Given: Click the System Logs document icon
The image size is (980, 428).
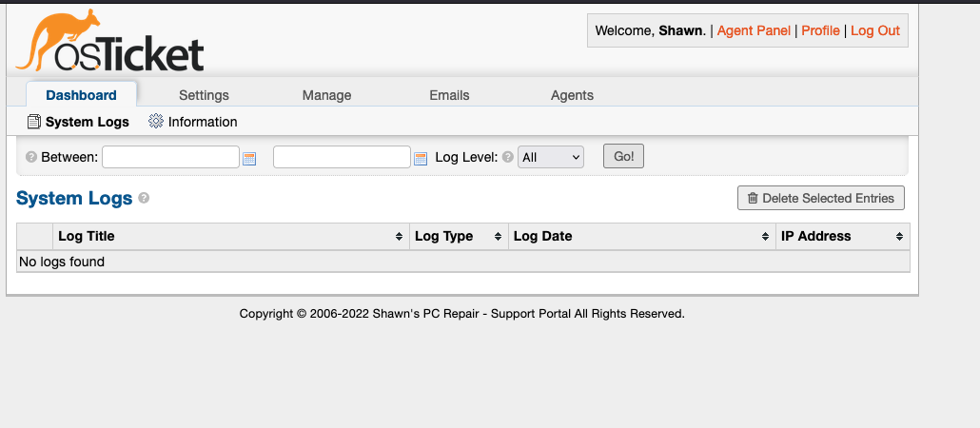Looking at the screenshot, I should (34, 122).
